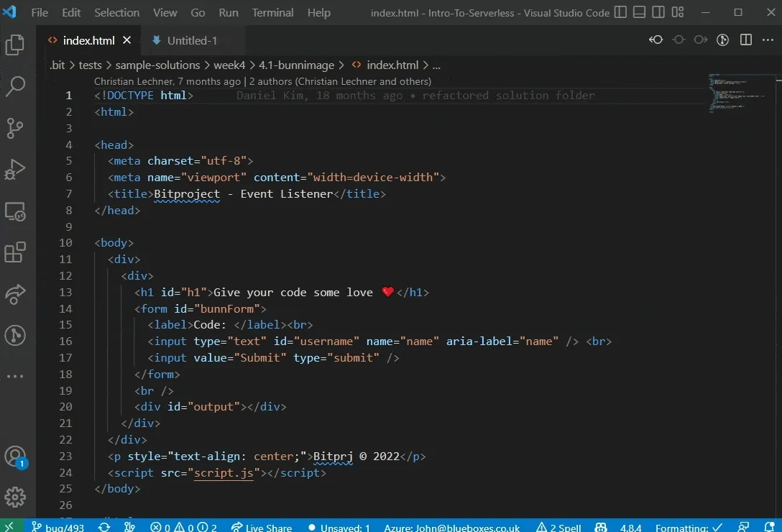
Task: Open the Edit menu
Action: pyautogui.click(x=71, y=12)
